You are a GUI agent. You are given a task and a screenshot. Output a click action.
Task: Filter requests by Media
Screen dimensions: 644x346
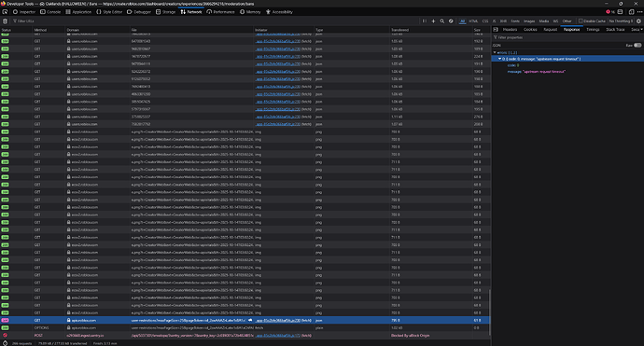(x=544, y=21)
